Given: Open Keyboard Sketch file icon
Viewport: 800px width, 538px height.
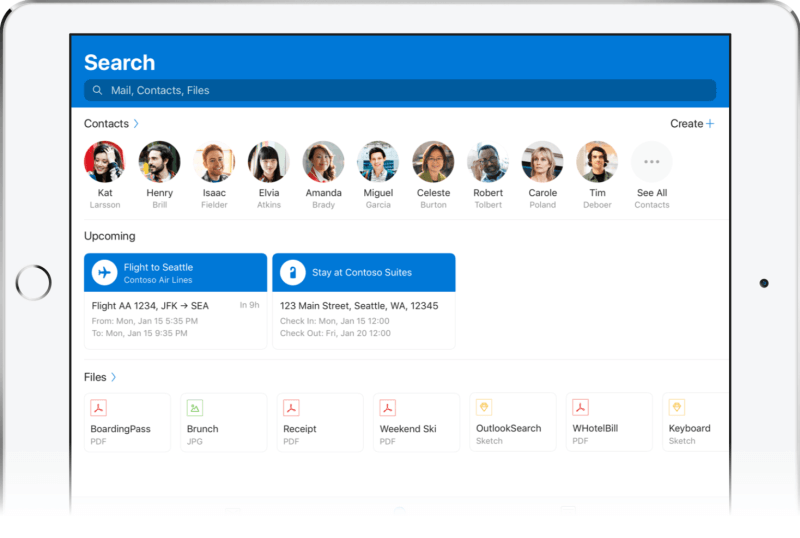Looking at the screenshot, I should pos(677,407).
